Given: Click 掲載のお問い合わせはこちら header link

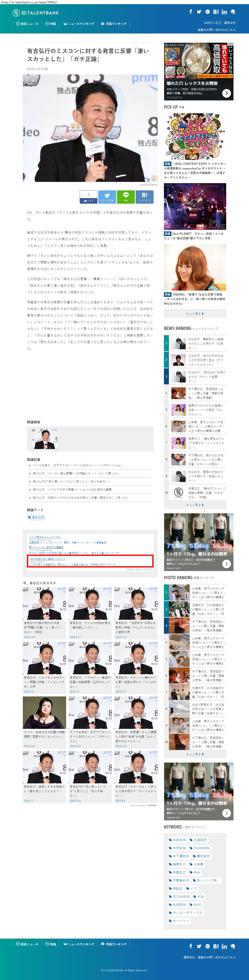Looking at the screenshot, I should tap(217, 30).
